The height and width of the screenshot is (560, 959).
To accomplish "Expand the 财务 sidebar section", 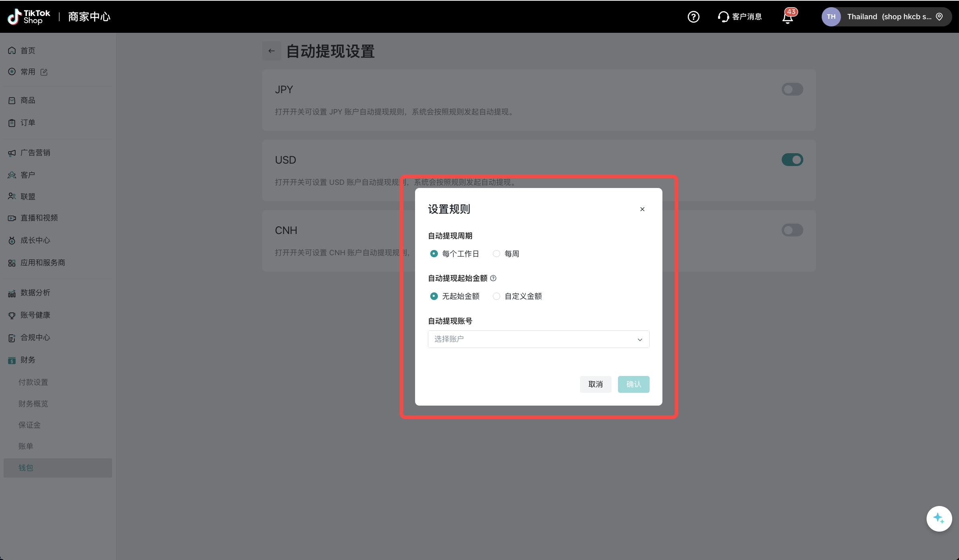I will point(28,360).
